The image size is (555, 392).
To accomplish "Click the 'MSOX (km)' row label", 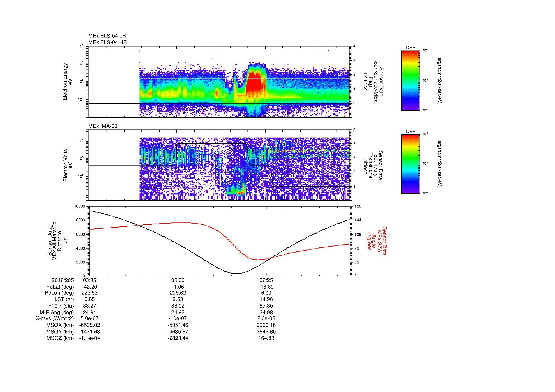I will pyautogui.click(x=60, y=325).
